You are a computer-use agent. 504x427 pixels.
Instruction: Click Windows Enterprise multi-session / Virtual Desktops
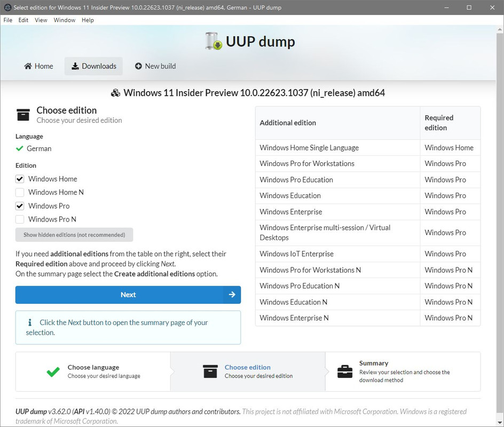pyautogui.click(x=338, y=233)
